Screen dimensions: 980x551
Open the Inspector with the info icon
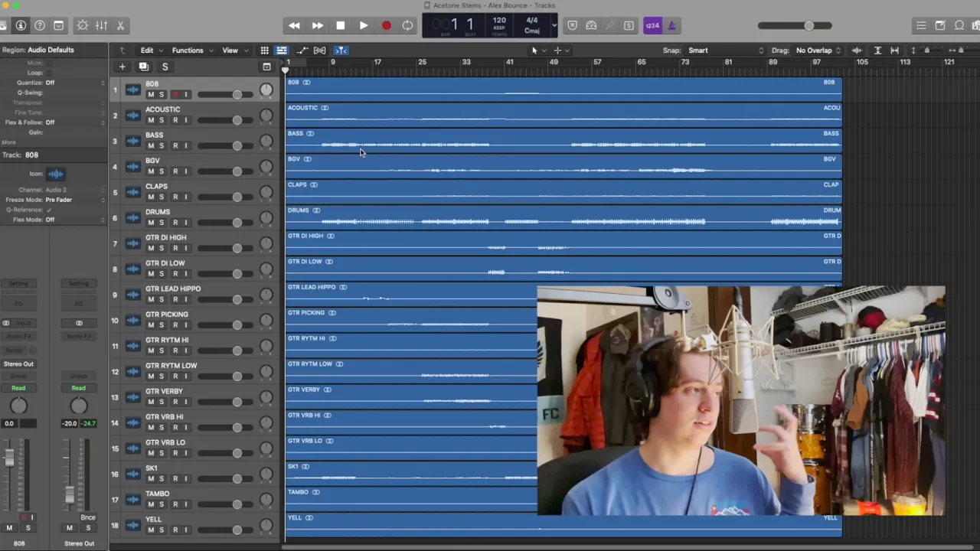21,25
